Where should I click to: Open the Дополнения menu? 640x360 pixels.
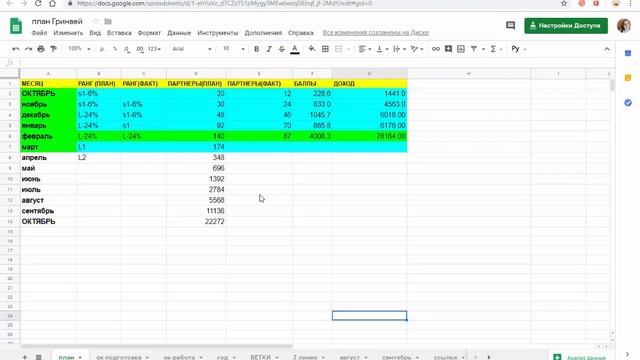click(x=263, y=33)
